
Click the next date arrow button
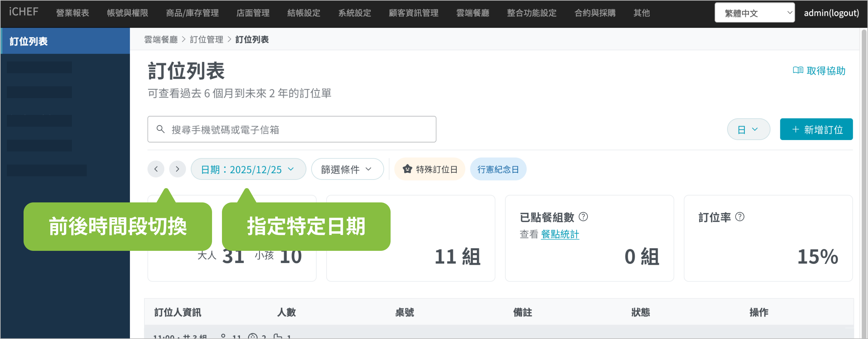(177, 169)
